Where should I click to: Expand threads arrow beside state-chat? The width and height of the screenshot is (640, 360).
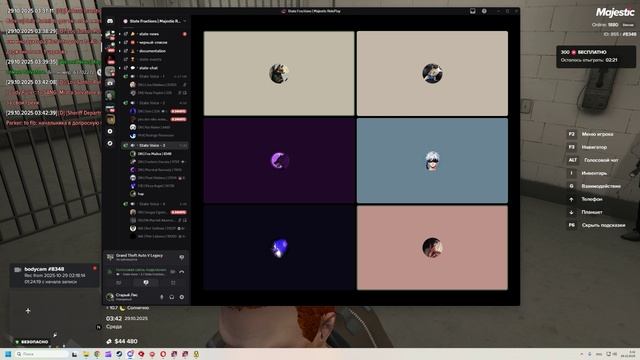point(120,68)
